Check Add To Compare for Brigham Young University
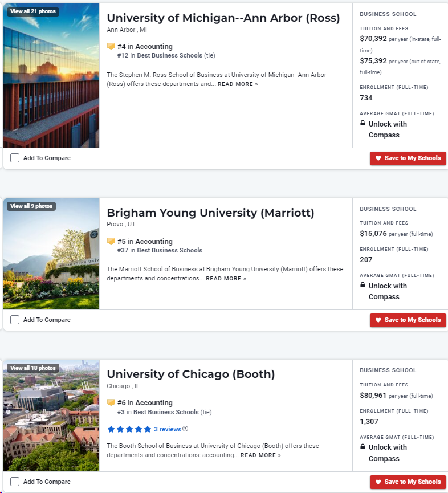This screenshot has height=493, width=448. [15, 320]
